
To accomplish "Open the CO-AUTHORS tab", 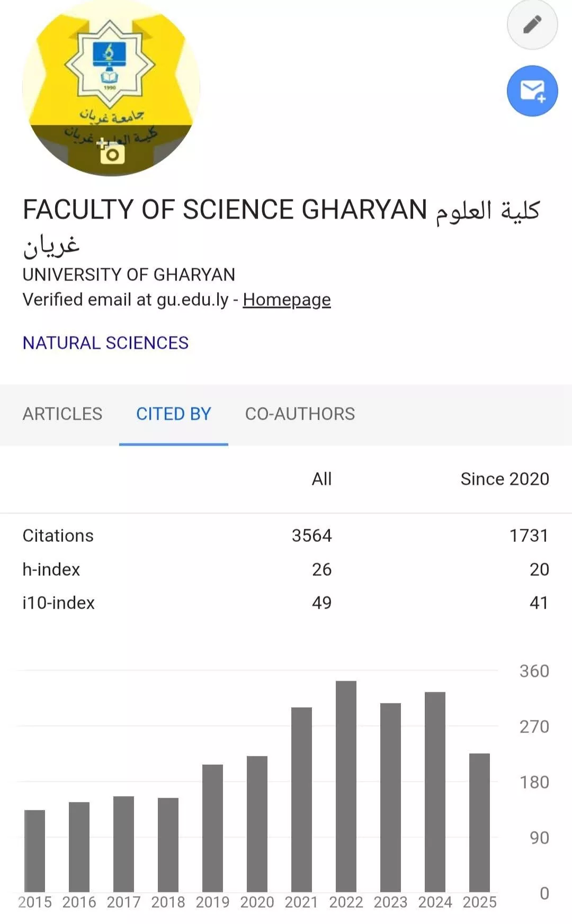I will (300, 414).
